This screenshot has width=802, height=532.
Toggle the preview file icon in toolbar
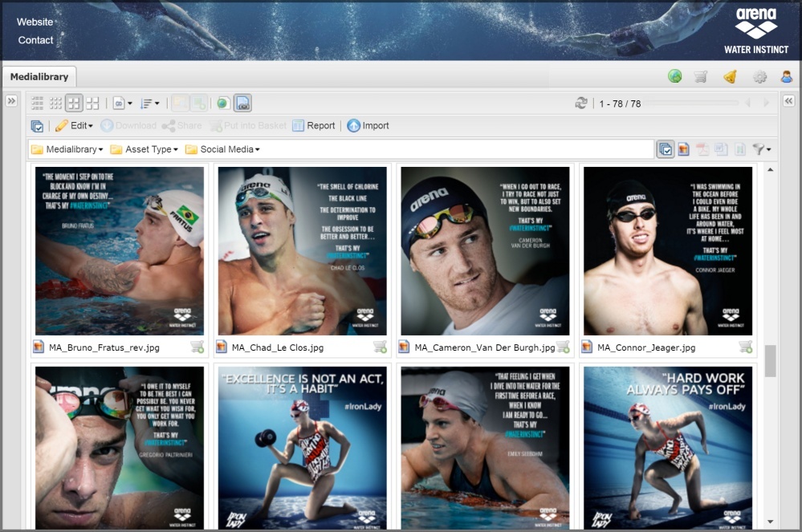click(x=243, y=104)
